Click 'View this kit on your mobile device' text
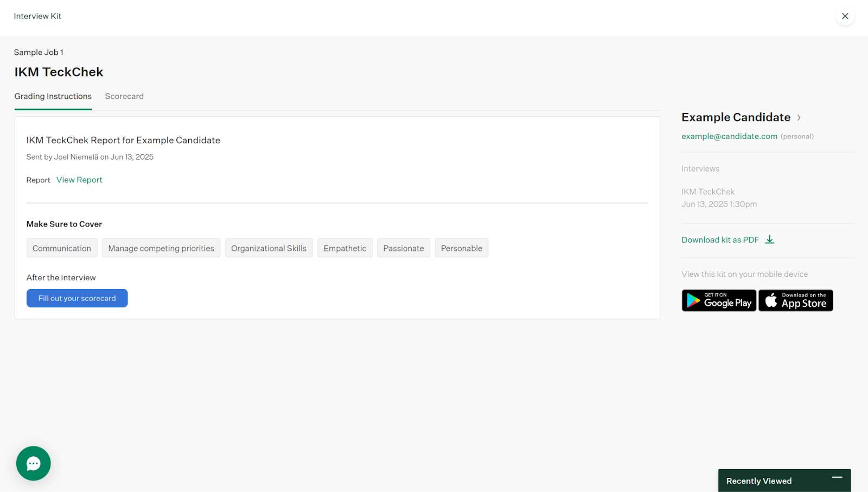This screenshot has height=492, width=868. point(744,274)
